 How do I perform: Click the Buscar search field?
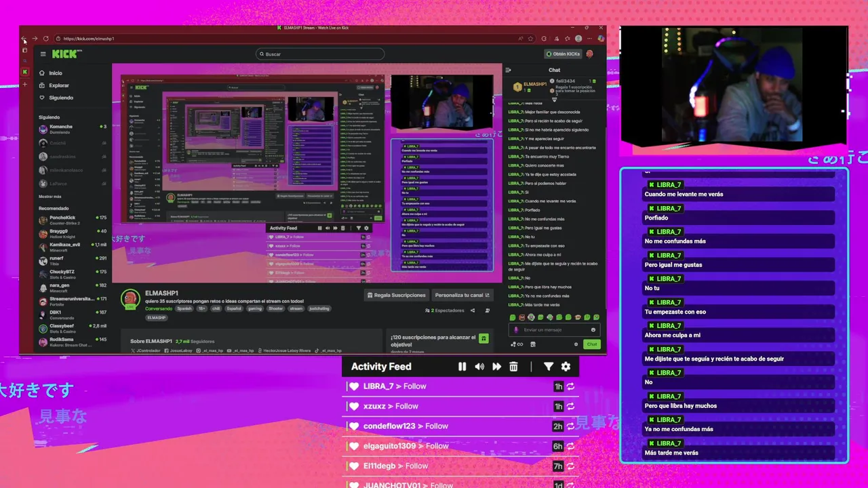point(320,54)
